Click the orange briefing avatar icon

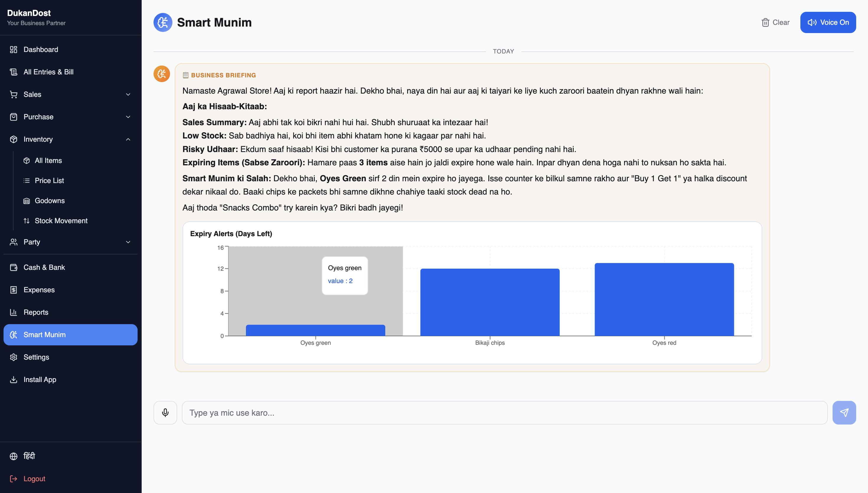(x=162, y=74)
